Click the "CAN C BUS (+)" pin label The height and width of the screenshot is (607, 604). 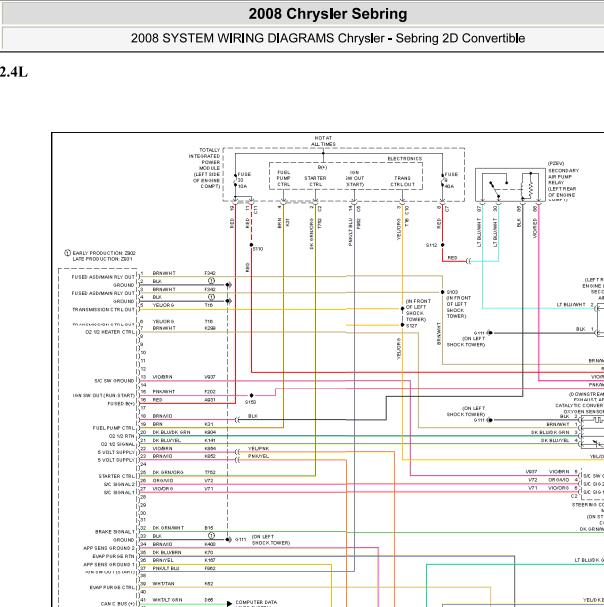(x=118, y=604)
